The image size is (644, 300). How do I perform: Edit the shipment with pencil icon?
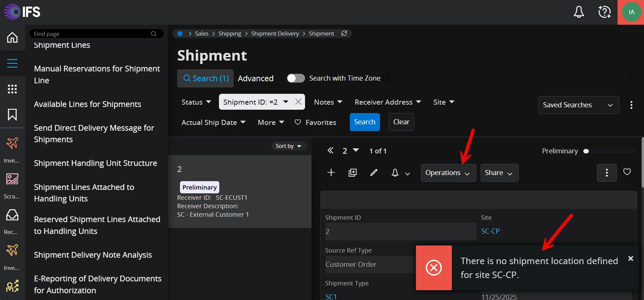[374, 173]
